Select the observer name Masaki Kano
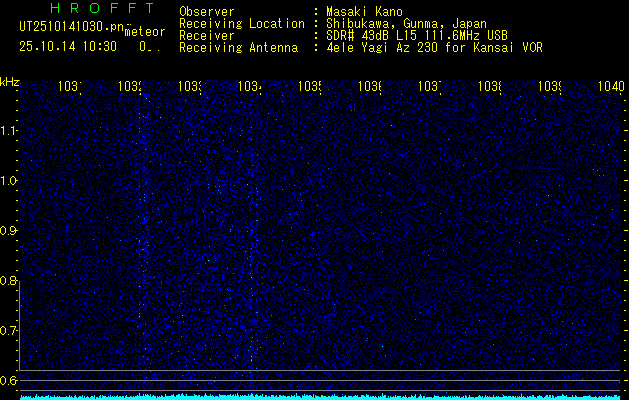 click(x=364, y=12)
